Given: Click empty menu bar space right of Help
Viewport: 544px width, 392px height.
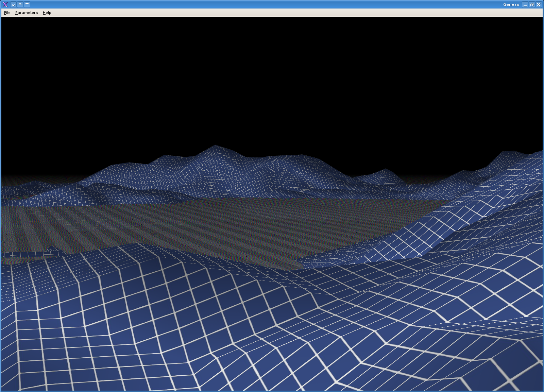Looking at the screenshot, I should pos(272,13).
